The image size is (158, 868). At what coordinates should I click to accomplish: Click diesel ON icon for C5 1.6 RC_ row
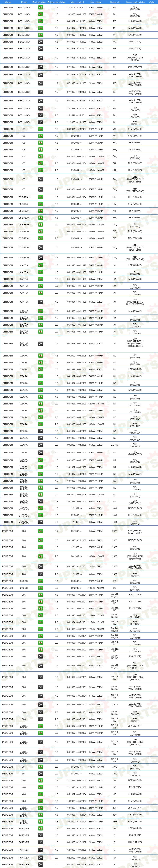tap(41, 179)
